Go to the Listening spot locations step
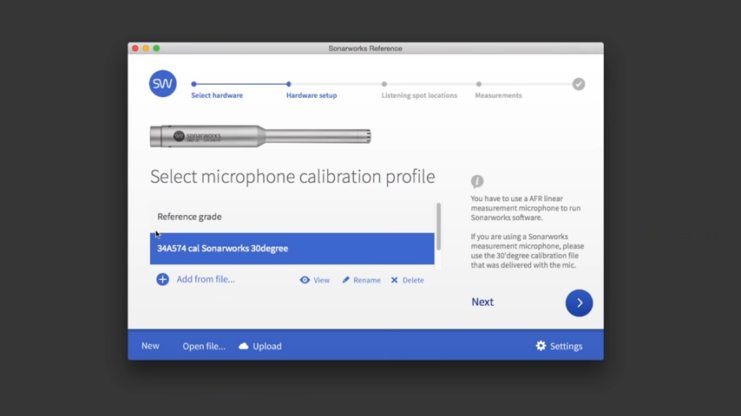Image resolution: width=741 pixels, height=416 pixels. [419, 95]
